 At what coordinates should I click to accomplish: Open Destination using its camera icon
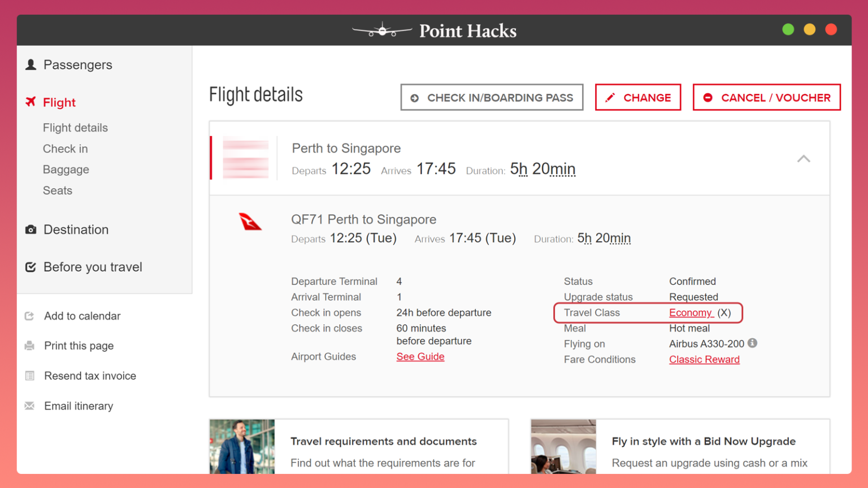31,229
